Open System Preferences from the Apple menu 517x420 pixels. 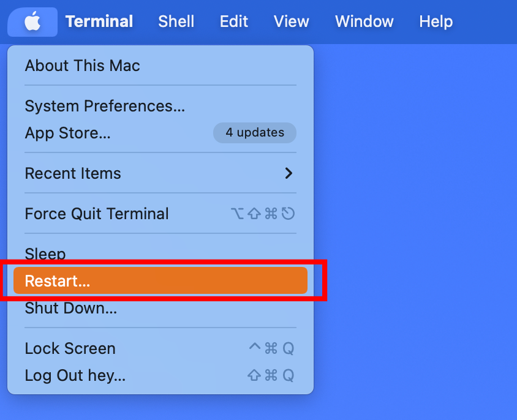coord(105,106)
